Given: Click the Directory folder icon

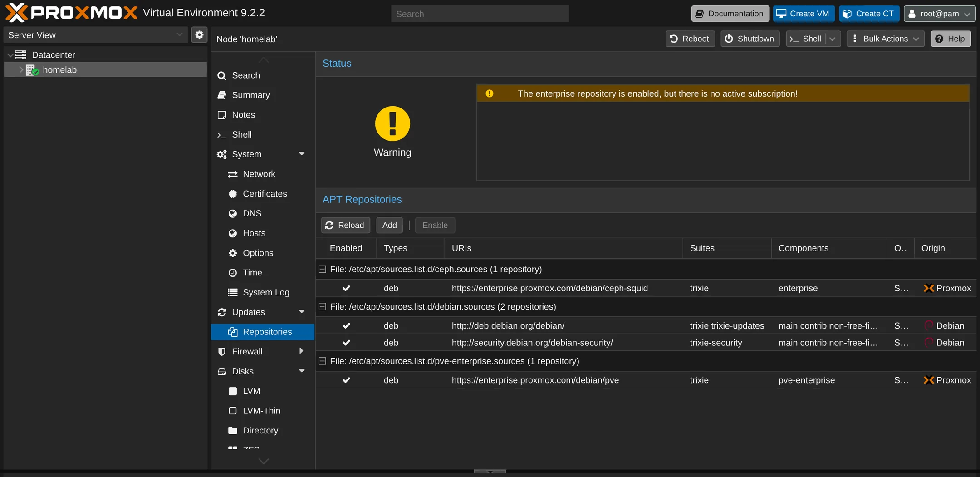Looking at the screenshot, I should 233,430.
